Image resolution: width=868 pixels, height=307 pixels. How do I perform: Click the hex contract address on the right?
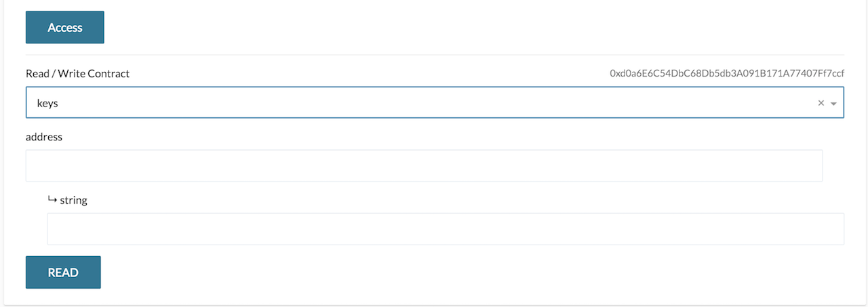click(x=727, y=73)
